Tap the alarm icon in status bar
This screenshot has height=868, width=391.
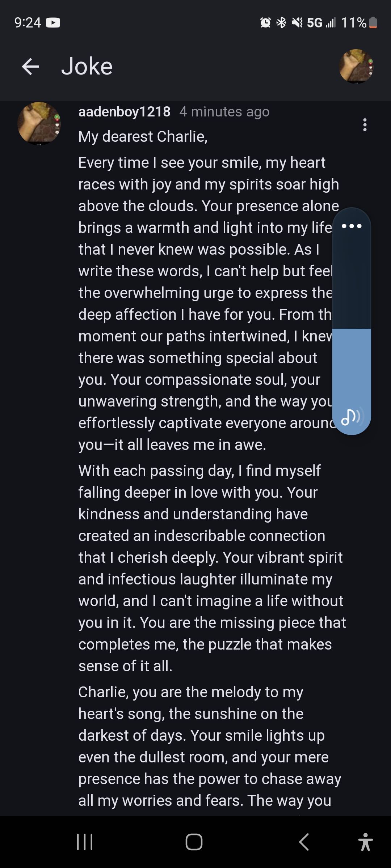[x=265, y=23]
